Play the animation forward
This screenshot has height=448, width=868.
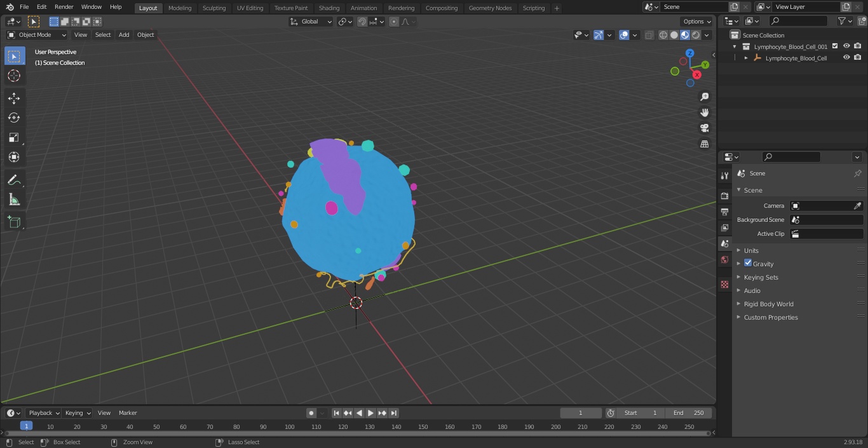pyautogui.click(x=370, y=413)
